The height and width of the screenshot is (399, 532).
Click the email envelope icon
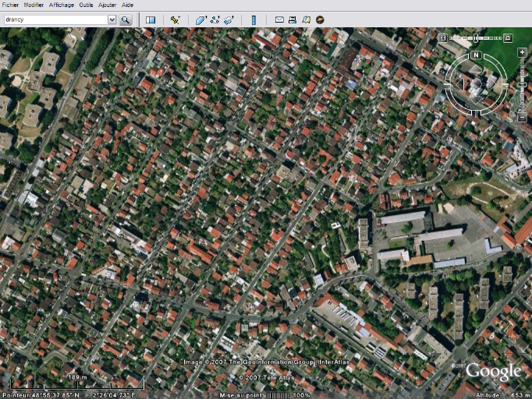click(279, 19)
